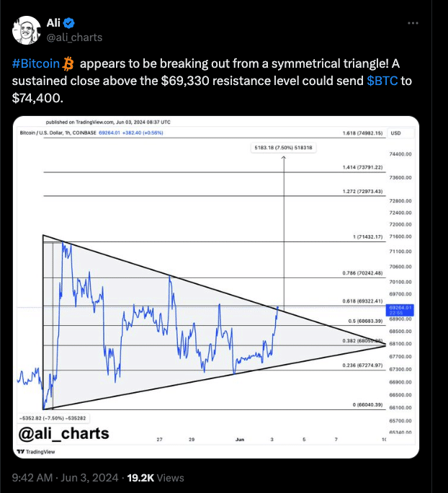Click the -5352.82 (-7.50%) measurement label
448x493 pixels.
pyautogui.click(x=53, y=419)
